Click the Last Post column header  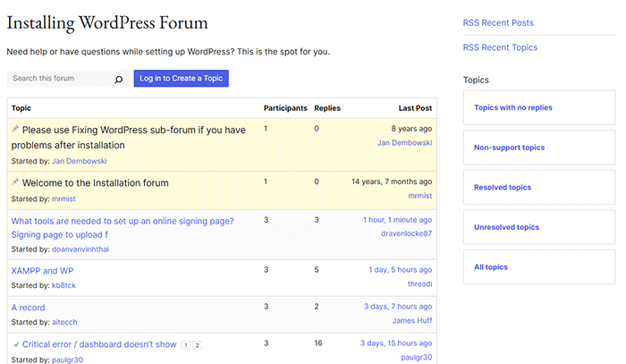(x=415, y=108)
